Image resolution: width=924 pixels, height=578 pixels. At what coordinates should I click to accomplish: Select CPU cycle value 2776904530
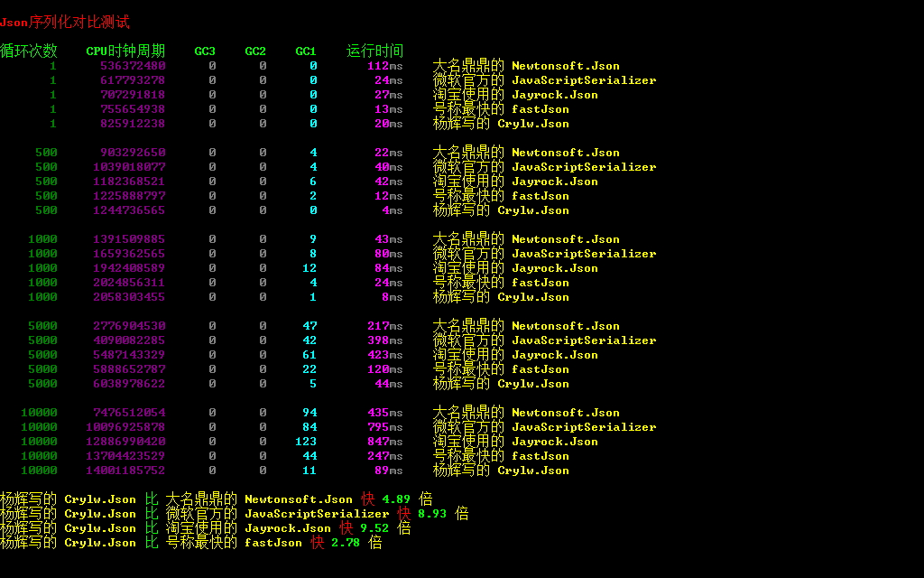coord(129,326)
